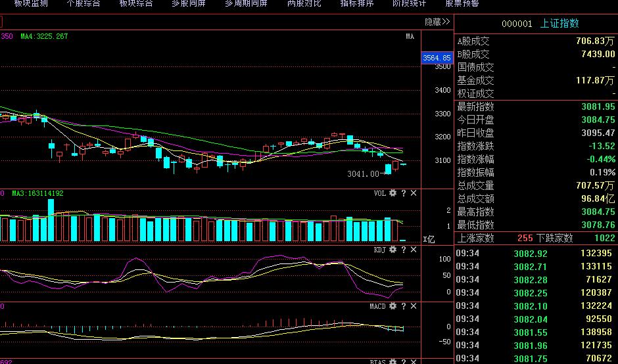Screen dimensions: 618x364
Task: Click the 股票预警 button
Action: pos(462,3)
